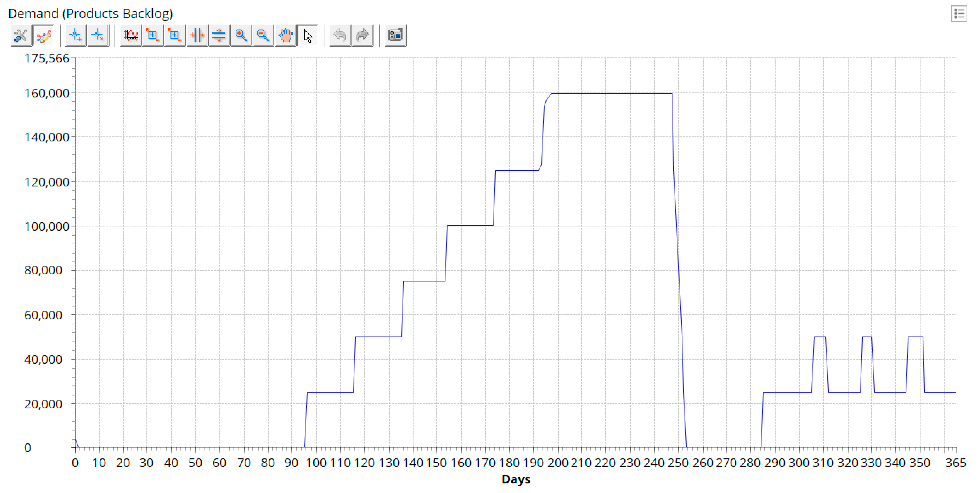Select the second zoom-to-box tool
The width and height of the screenshot is (980, 493).
coord(175,36)
